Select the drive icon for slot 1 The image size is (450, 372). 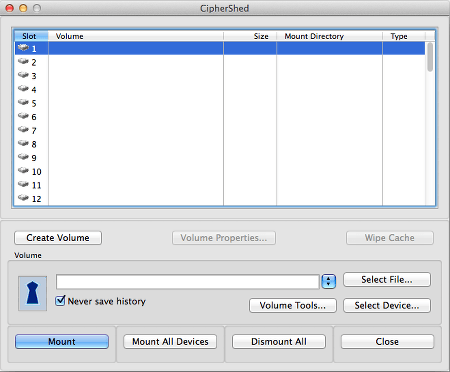point(23,48)
